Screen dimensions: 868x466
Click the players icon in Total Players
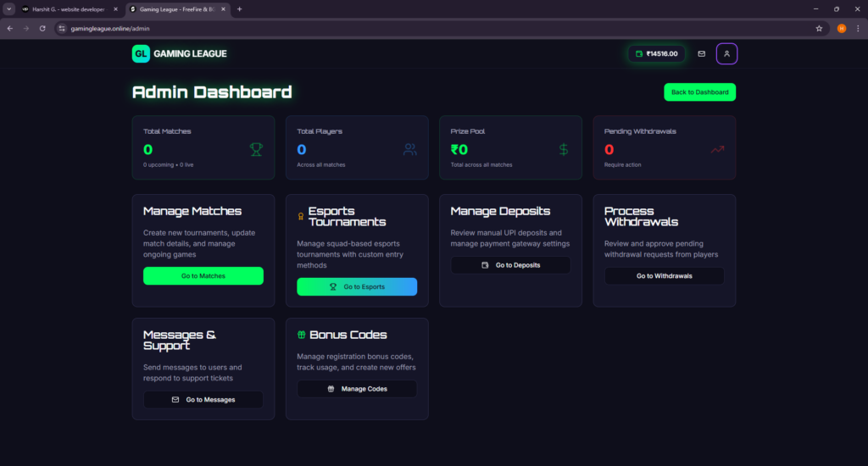tap(409, 149)
